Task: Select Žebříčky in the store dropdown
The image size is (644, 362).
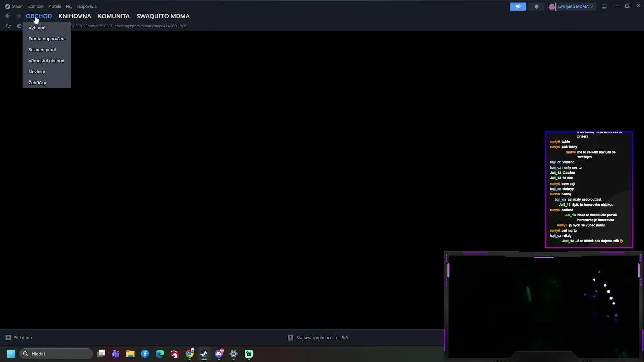Action: (x=47, y=83)
